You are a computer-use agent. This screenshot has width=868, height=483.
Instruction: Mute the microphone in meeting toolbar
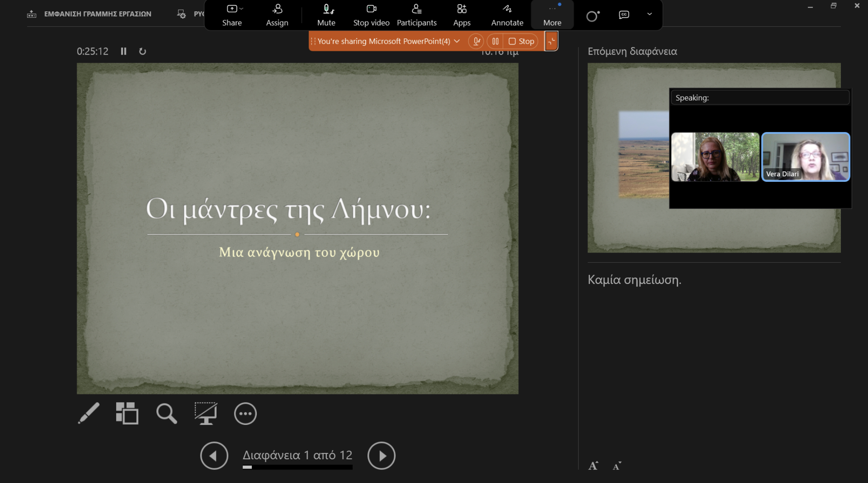point(326,15)
